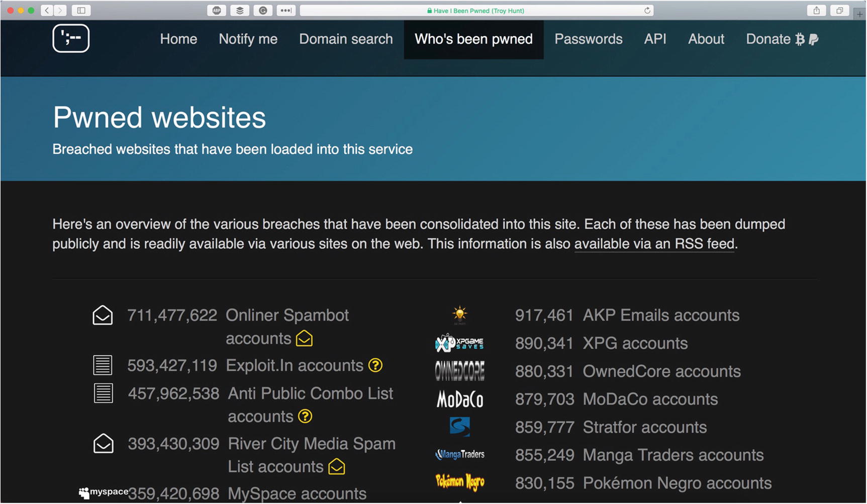Click the Have I Been Pwned logo
Screen dimensions: 867x504
[x=71, y=38]
